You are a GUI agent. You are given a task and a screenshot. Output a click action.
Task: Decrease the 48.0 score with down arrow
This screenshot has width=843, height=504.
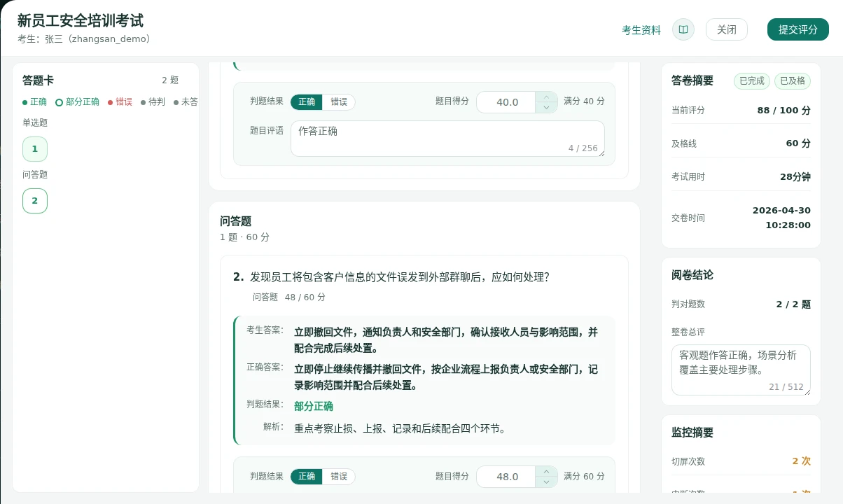[547, 482]
